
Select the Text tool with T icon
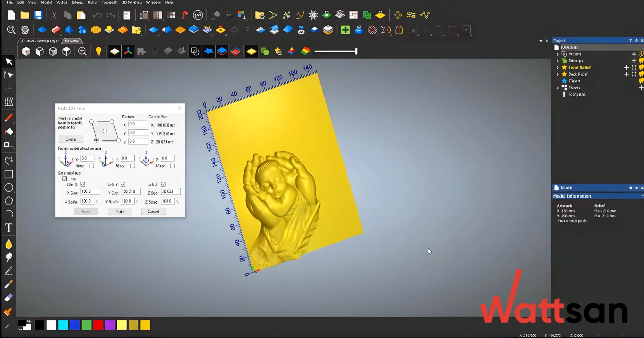[9, 228]
